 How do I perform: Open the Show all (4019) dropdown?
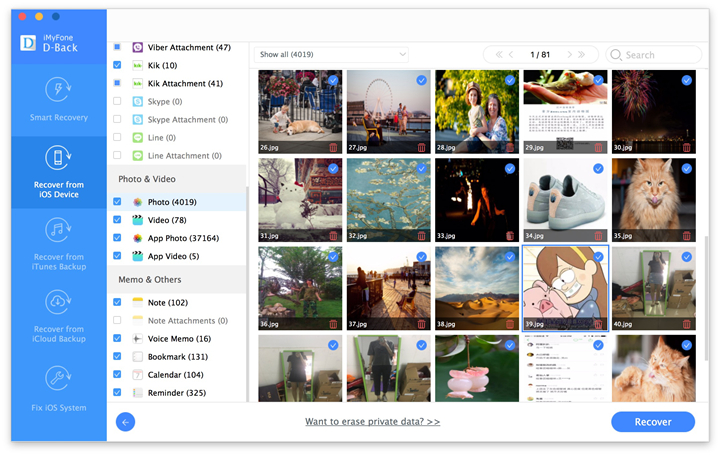click(x=331, y=55)
